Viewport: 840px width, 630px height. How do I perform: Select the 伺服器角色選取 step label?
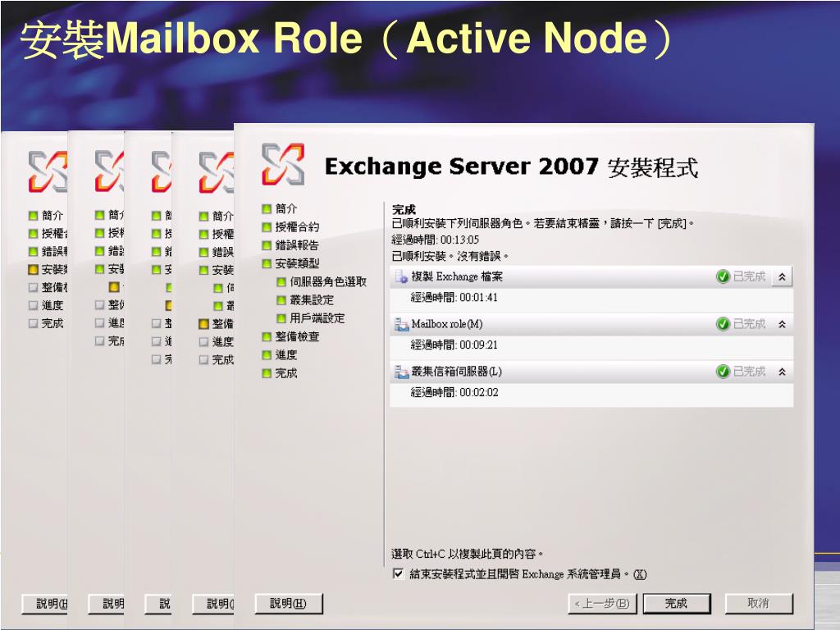tap(328, 281)
